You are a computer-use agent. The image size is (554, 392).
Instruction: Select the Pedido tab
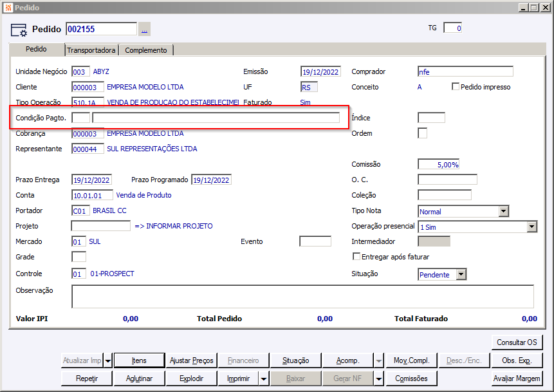(x=36, y=49)
